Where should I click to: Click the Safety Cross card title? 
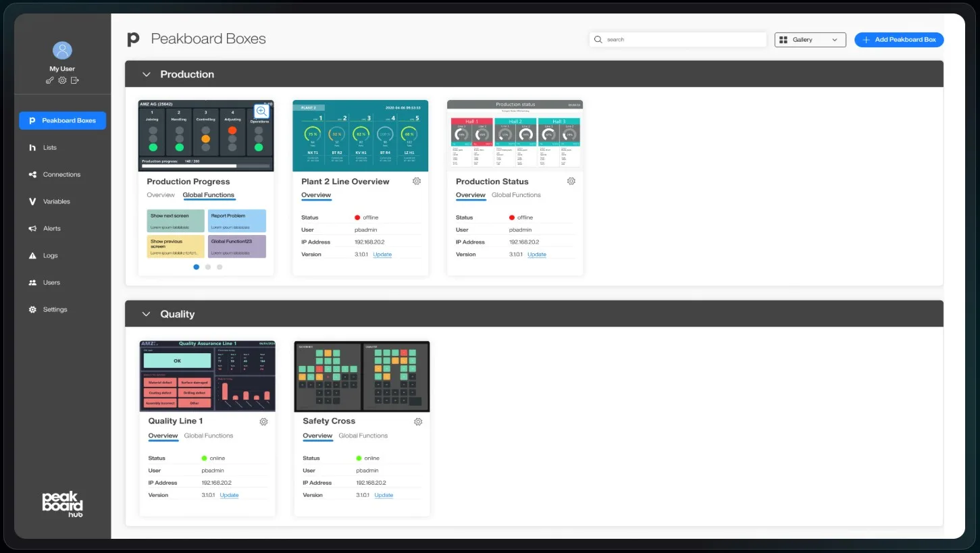(x=329, y=421)
